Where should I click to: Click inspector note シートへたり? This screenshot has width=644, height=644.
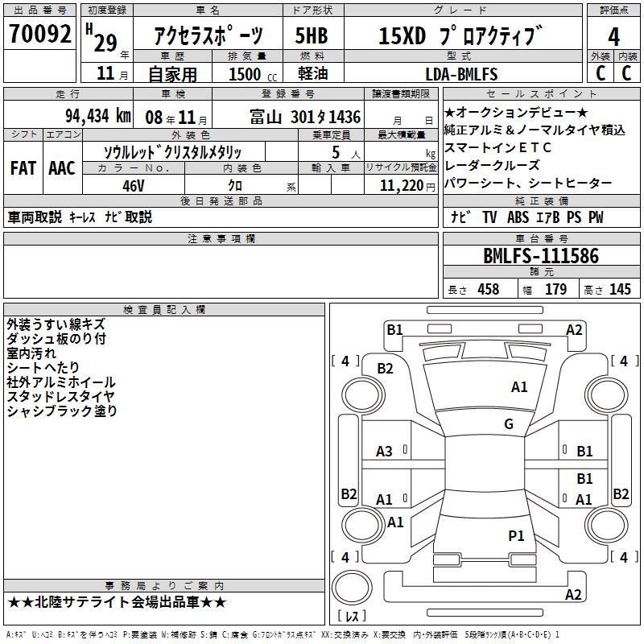[43, 368]
